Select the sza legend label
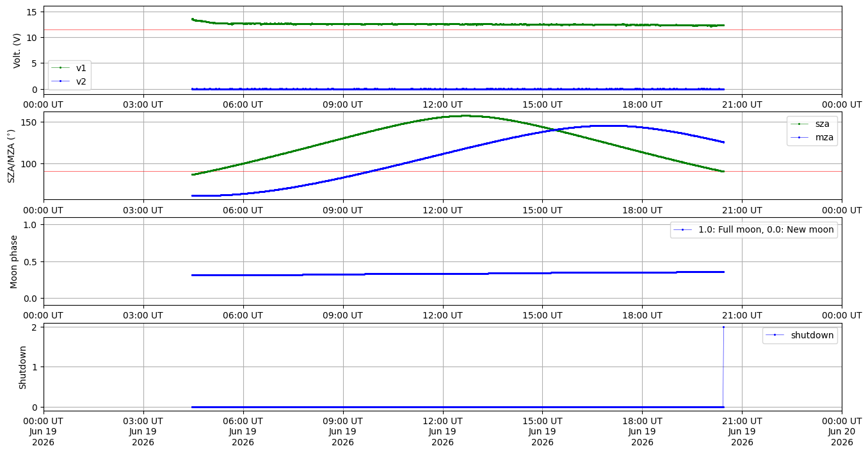868x453 pixels. tap(822, 124)
